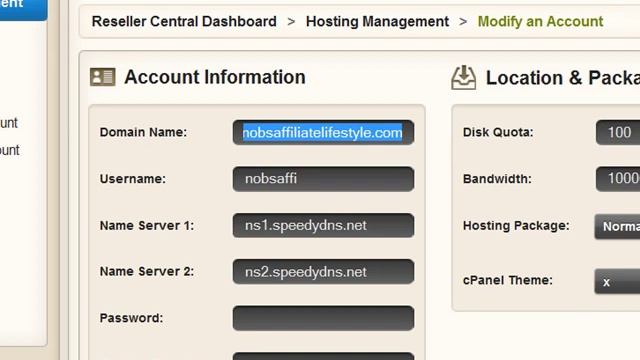Click the Password label
This screenshot has width=640, height=360.
point(131,318)
